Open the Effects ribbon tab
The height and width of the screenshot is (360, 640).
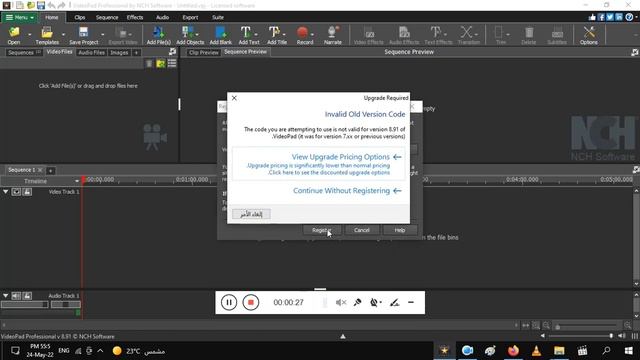click(135, 17)
